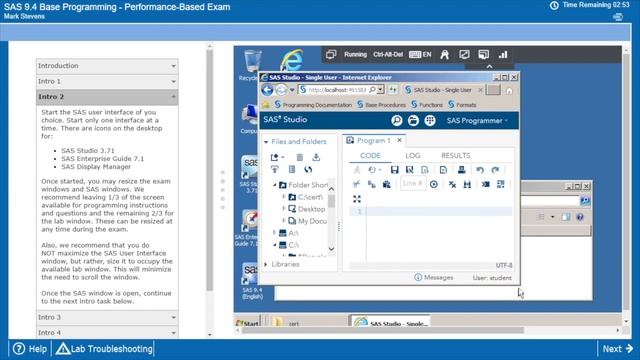Save the program with the floppy disk icon
The image size is (640, 360).
[x=394, y=170]
